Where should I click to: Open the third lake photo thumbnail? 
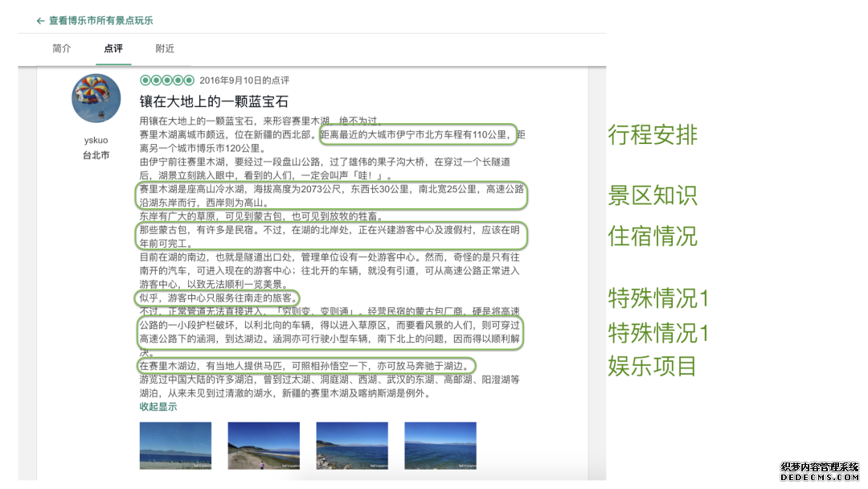(x=351, y=445)
